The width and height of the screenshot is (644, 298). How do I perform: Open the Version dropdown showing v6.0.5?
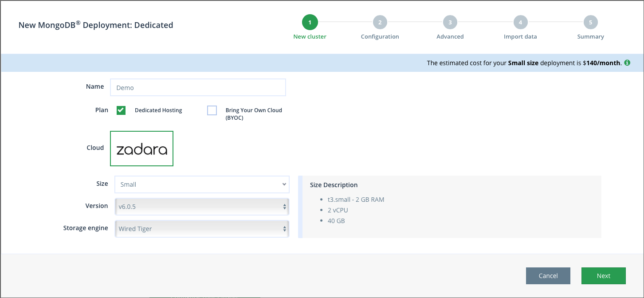(202, 206)
